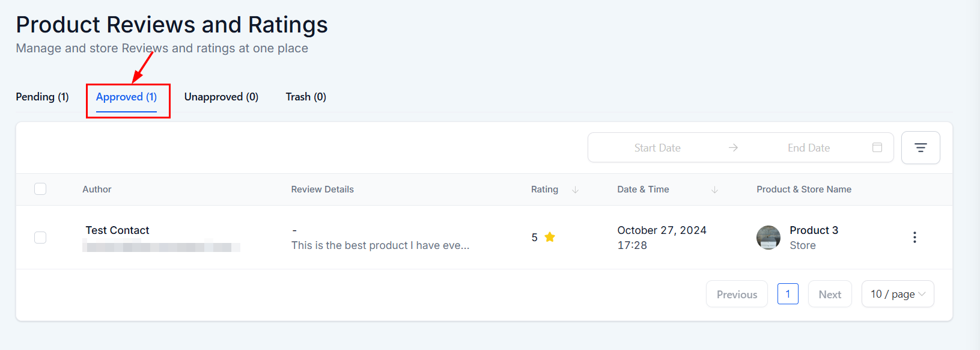Click the Product Reviews and Ratings heading
980x350 pixels.
point(172,25)
